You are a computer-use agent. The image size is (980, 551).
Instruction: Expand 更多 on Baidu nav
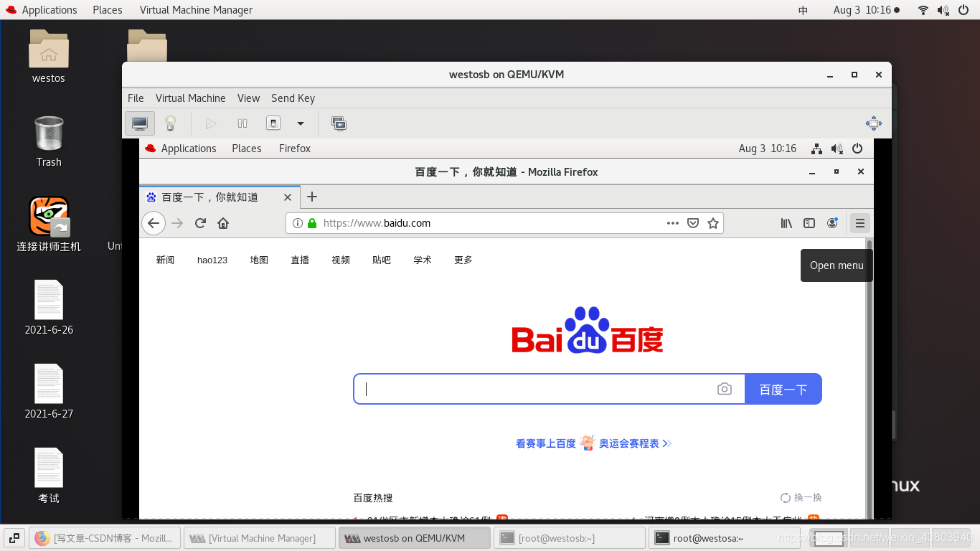pyautogui.click(x=463, y=260)
